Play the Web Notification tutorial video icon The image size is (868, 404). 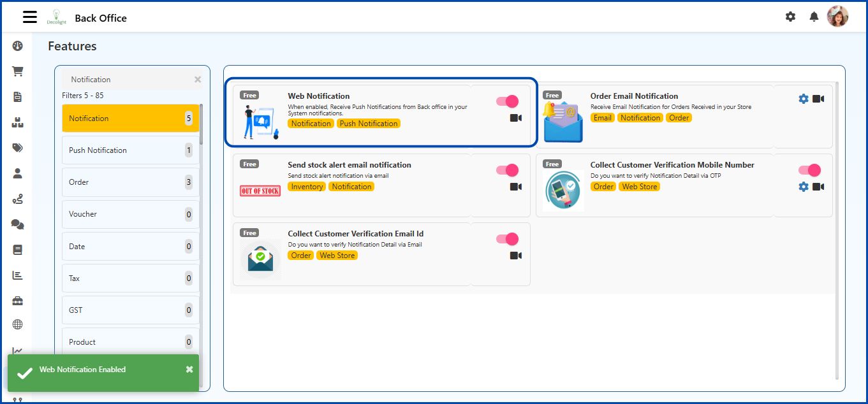(515, 118)
